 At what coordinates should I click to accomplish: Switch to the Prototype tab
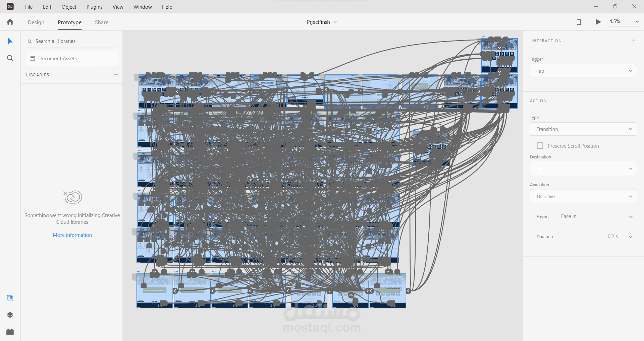pyautogui.click(x=69, y=22)
